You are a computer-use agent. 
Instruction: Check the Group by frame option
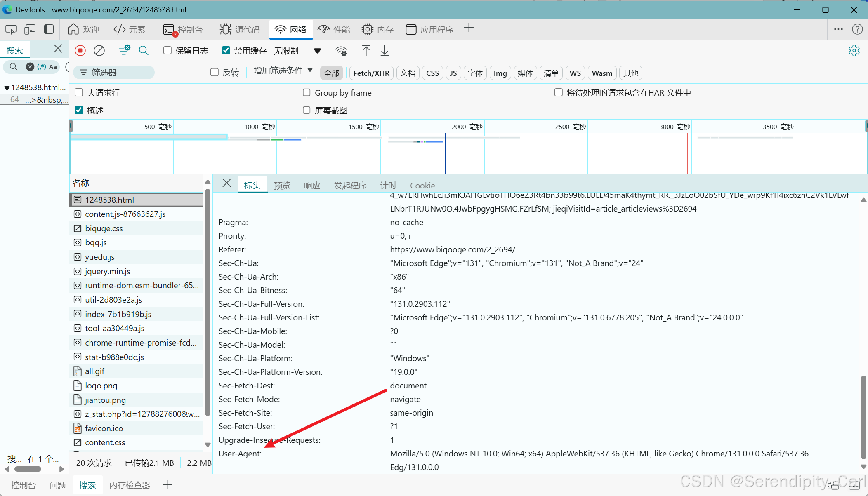click(307, 92)
